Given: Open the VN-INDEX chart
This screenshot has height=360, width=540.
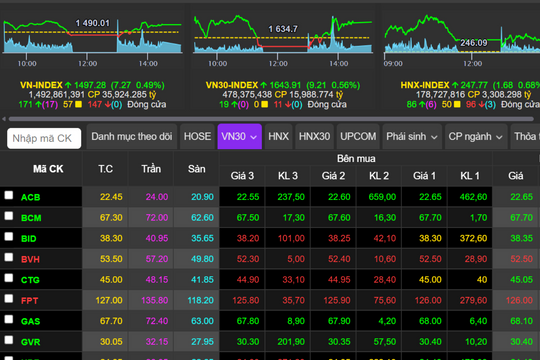Looking at the screenshot, I should tap(92, 38).
